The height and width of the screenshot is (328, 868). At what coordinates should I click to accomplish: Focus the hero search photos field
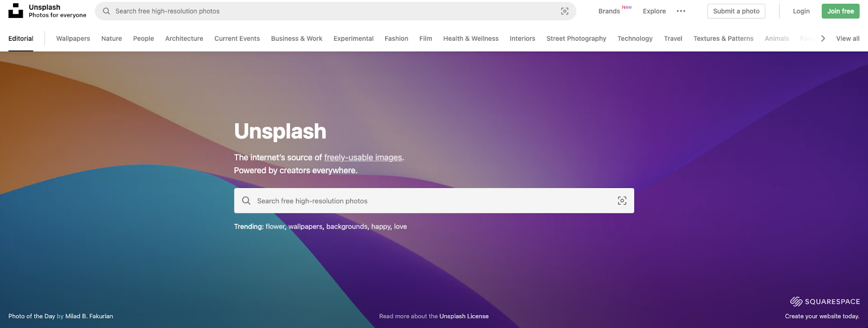tap(434, 200)
